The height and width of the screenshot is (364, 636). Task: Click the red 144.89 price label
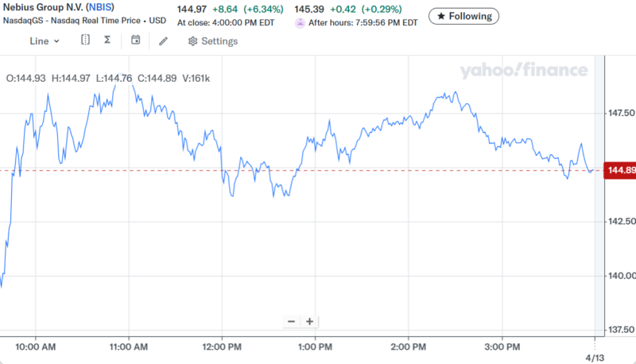(x=620, y=170)
